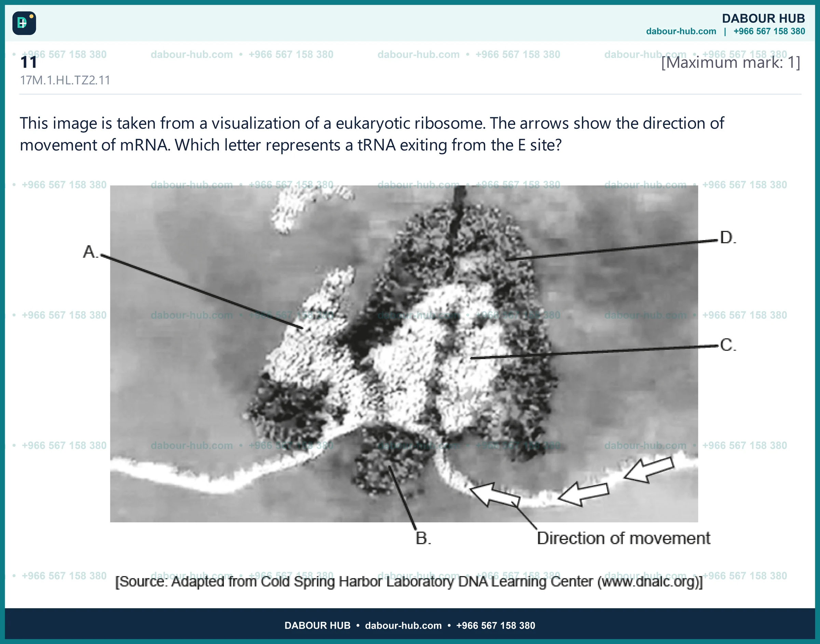Click the DABOUR HUB header title

(x=763, y=18)
